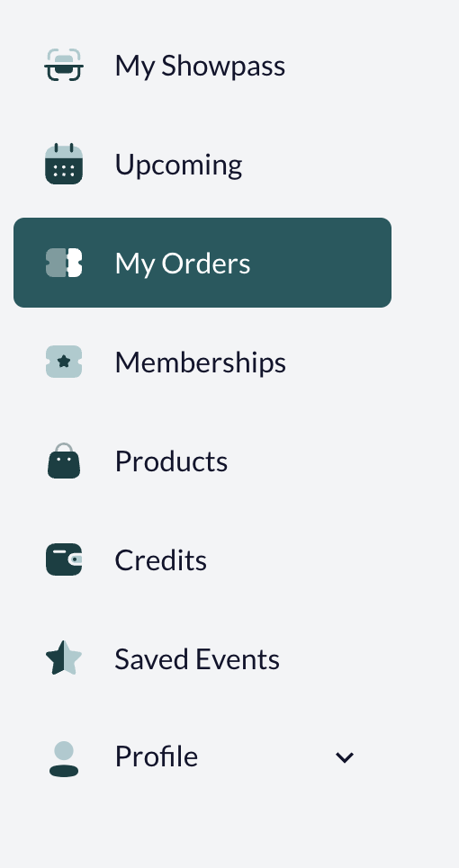
Task: Click the empty space between Profile label and chevron
Action: pyautogui.click(x=265, y=757)
